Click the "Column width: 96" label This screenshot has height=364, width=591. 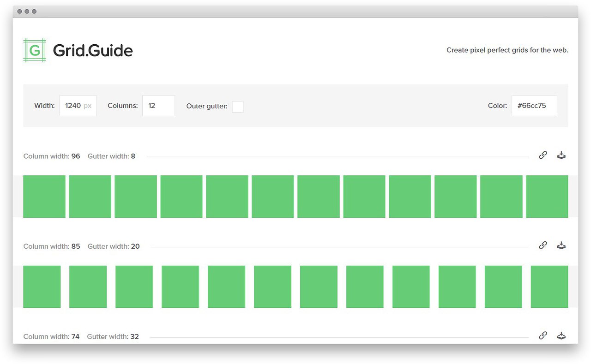[x=52, y=156]
